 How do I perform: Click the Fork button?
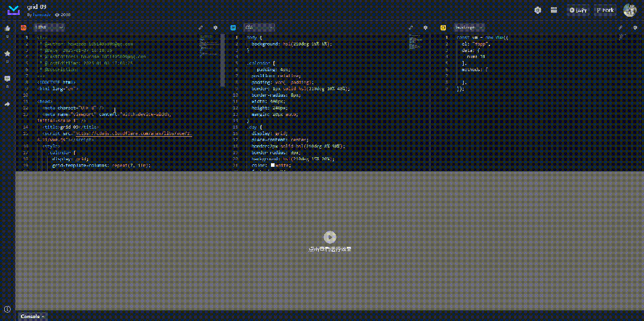[x=605, y=10]
